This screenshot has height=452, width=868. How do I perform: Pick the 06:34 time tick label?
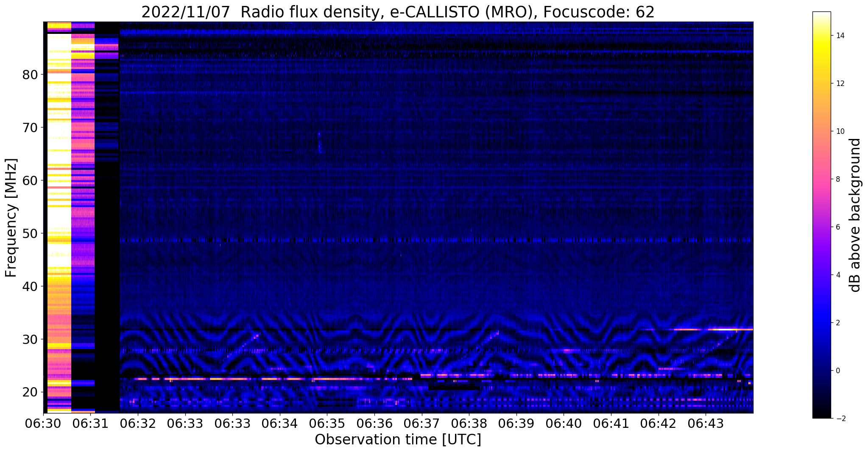click(x=279, y=424)
